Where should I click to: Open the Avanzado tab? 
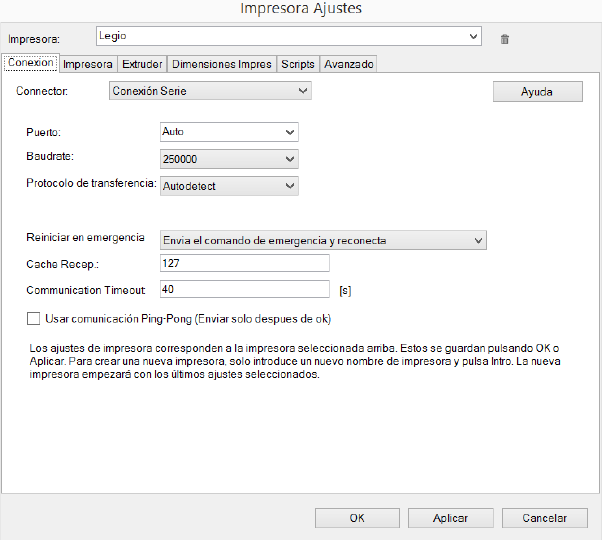tap(348, 64)
